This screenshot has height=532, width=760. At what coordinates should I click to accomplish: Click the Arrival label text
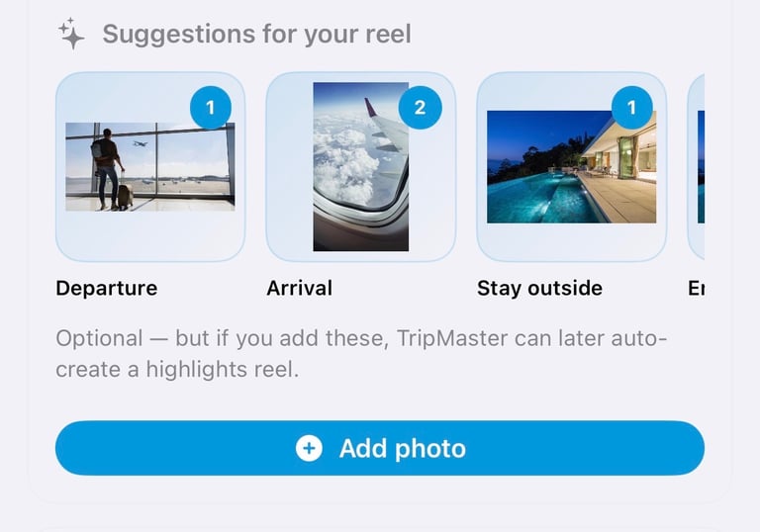(x=299, y=289)
